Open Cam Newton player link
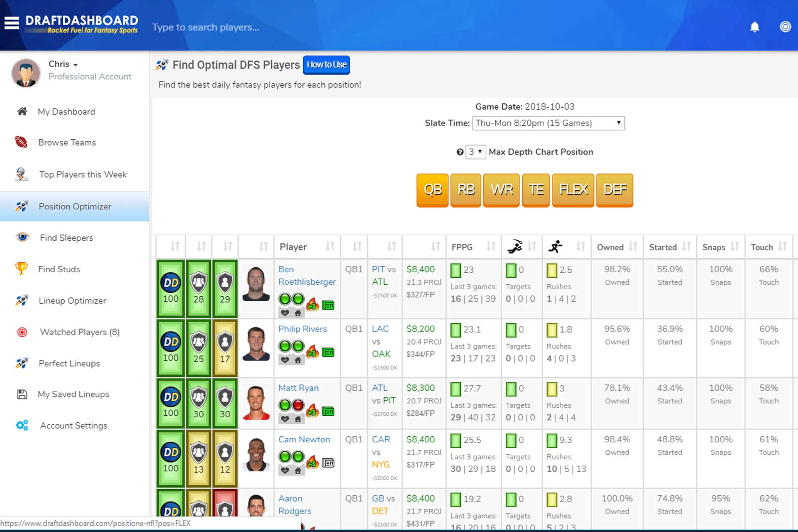 304,439
